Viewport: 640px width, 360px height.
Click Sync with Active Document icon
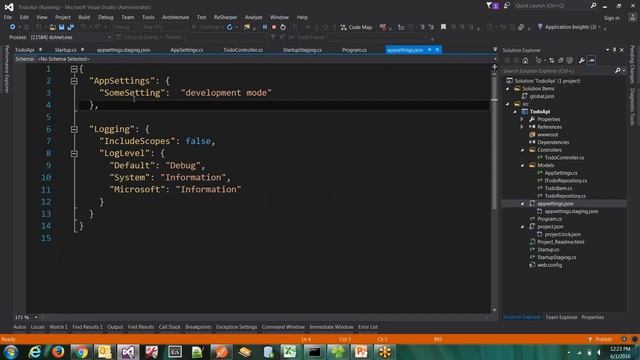(x=551, y=60)
